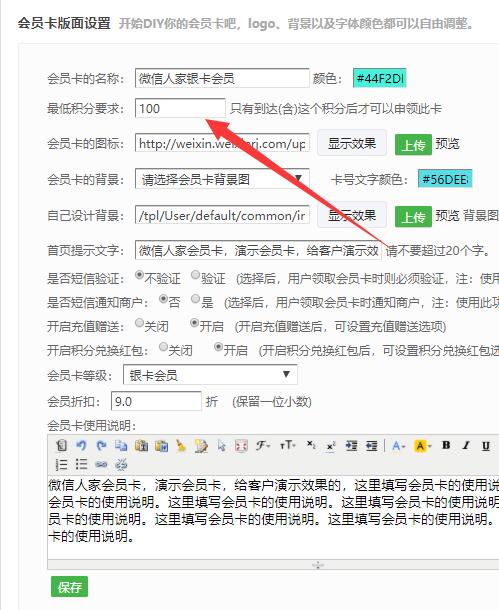Click inside the 会员卡使用说明 editor text area
This screenshot has width=499, height=610.
(x=273, y=517)
